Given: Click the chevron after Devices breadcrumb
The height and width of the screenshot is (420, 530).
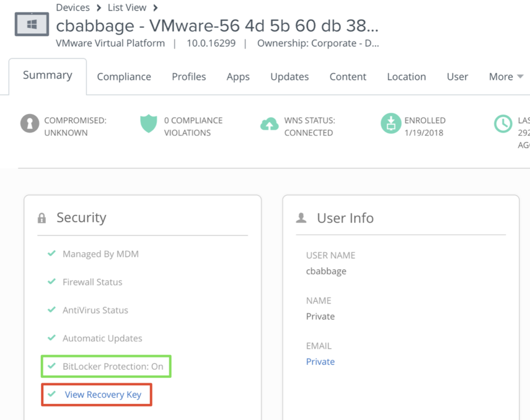Looking at the screenshot, I should (99, 8).
